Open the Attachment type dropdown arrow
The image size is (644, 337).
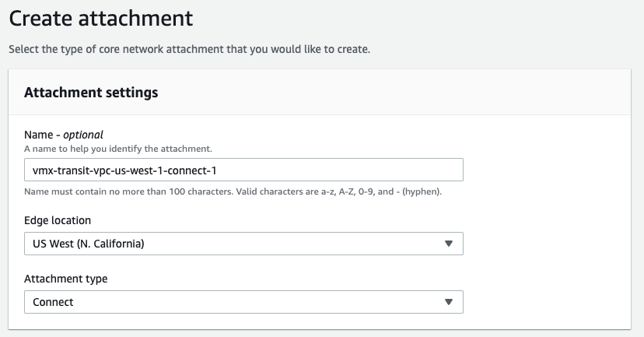449,302
